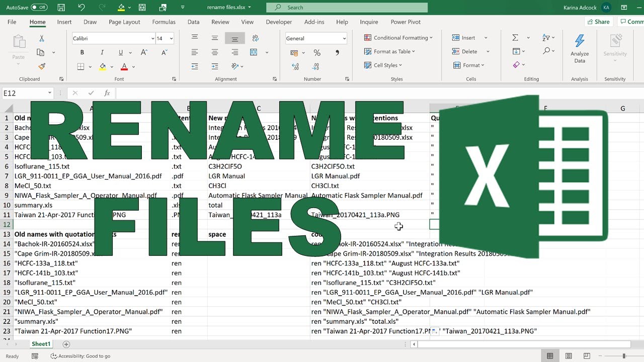644x362 pixels.
Task: Decrease the cell indent
Action: tap(195, 66)
